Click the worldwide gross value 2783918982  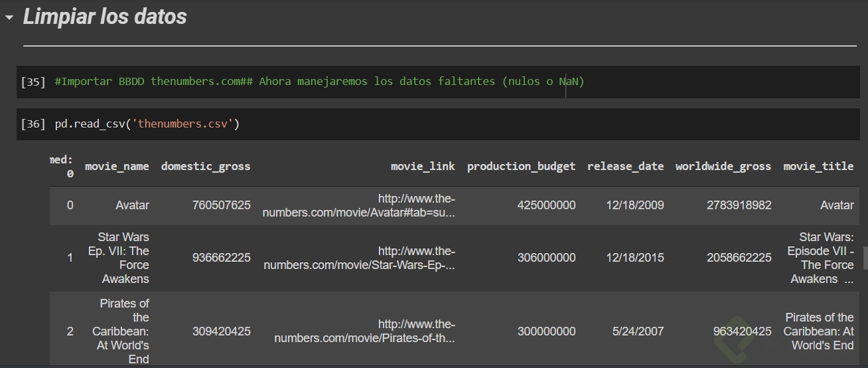(x=739, y=205)
